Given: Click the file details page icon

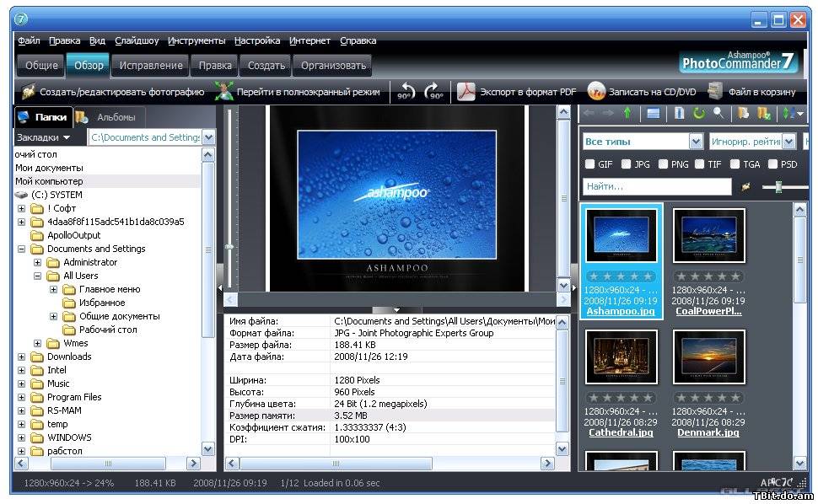Looking at the screenshot, I should (679, 114).
